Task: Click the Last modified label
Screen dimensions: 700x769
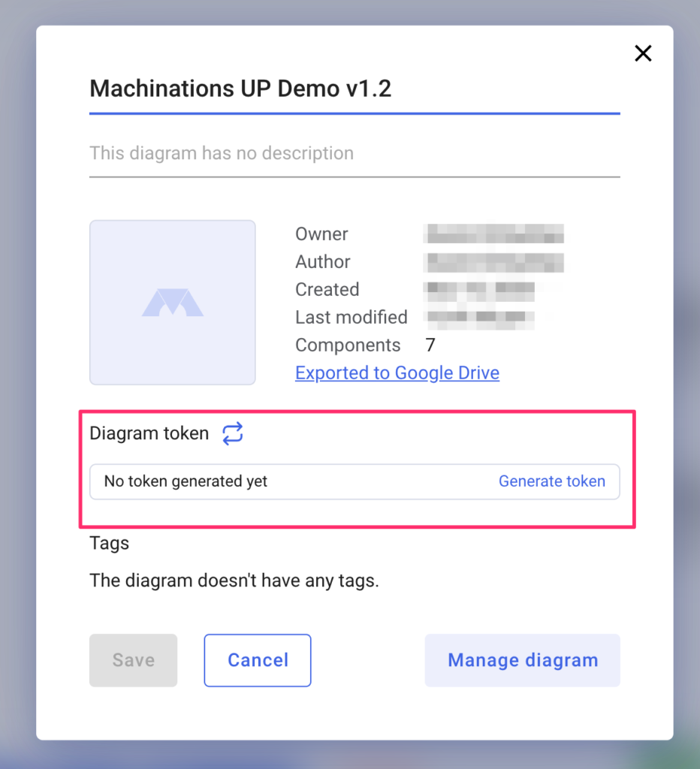Action: [352, 318]
